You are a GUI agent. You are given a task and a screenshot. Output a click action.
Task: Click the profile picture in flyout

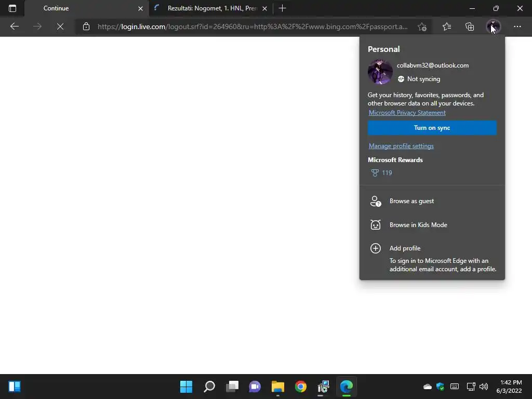(x=380, y=72)
